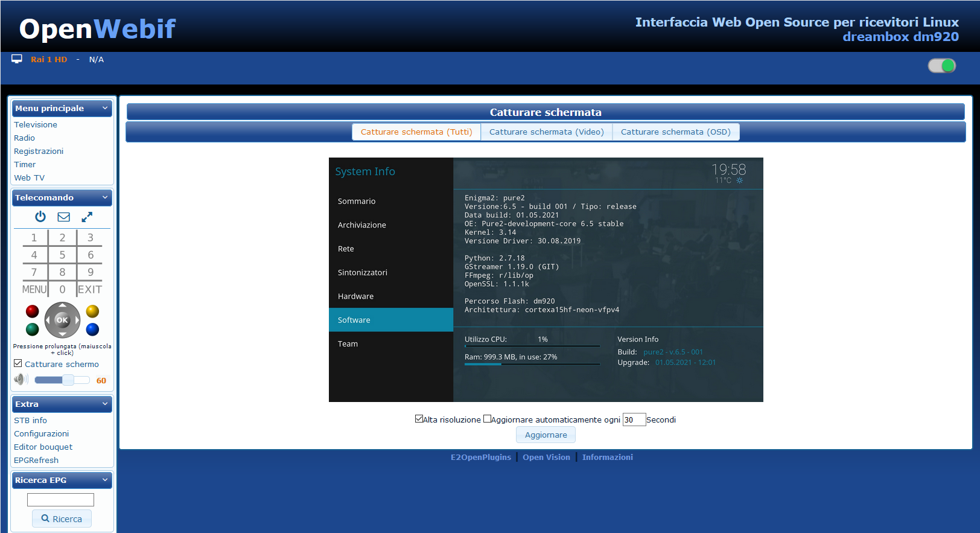Click the blue remote button
The image size is (980, 533).
click(92, 329)
